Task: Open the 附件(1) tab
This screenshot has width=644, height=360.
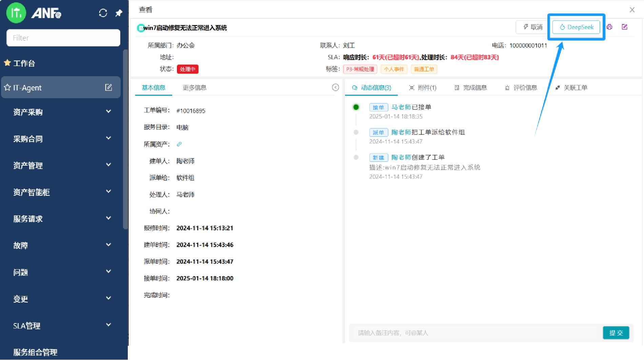Action: 423,88
